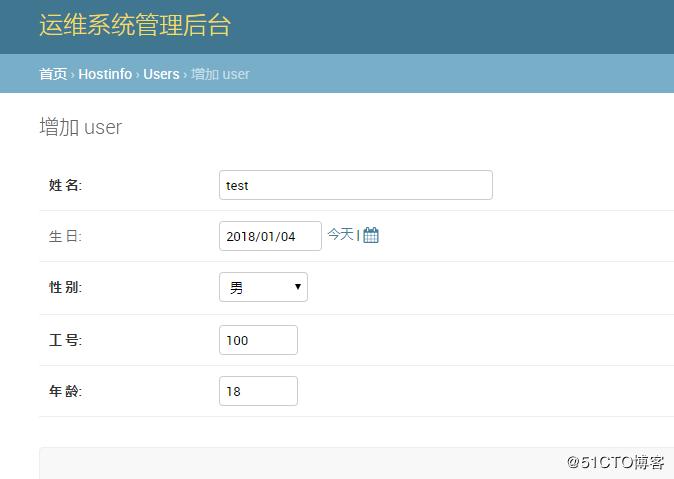Go to 首页 in the breadcrumb
674x479 pixels.
53,74
